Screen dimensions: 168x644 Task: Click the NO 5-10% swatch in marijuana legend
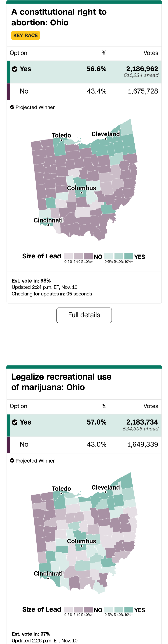click(x=78, y=610)
